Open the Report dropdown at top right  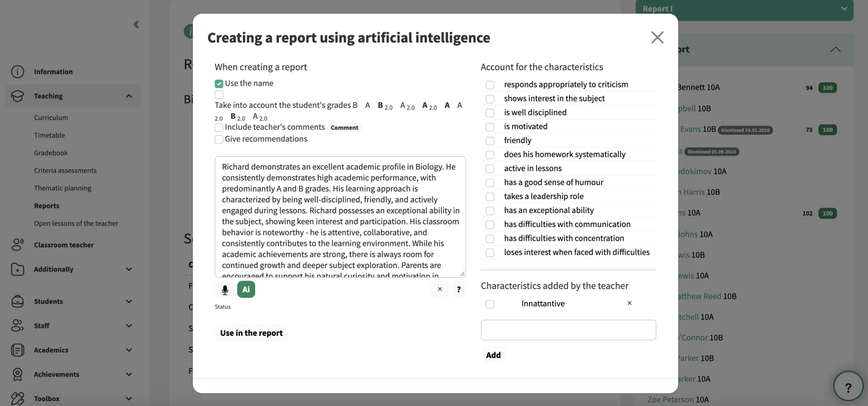click(x=744, y=10)
